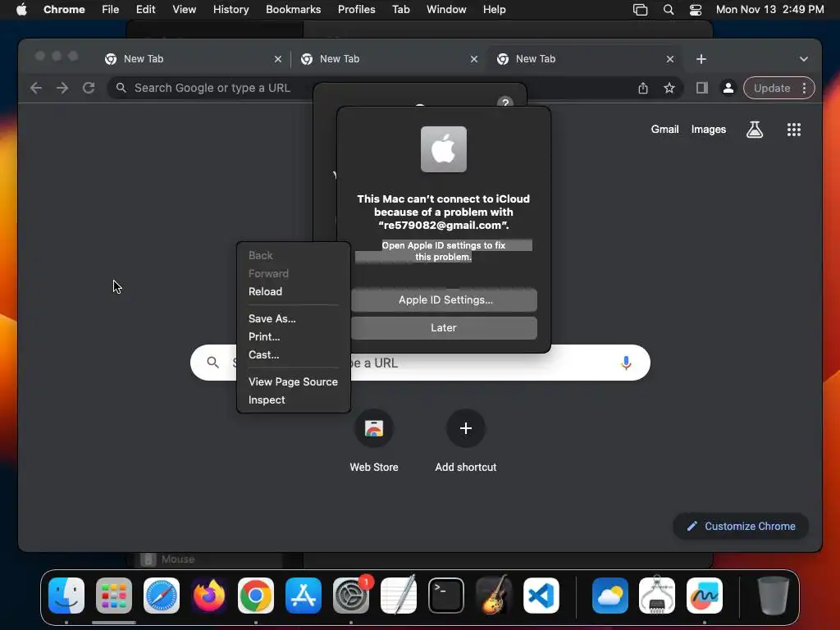Image resolution: width=840 pixels, height=630 pixels.
Task: Open Trash in the dock
Action: pyautogui.click(x=773, y=596)
